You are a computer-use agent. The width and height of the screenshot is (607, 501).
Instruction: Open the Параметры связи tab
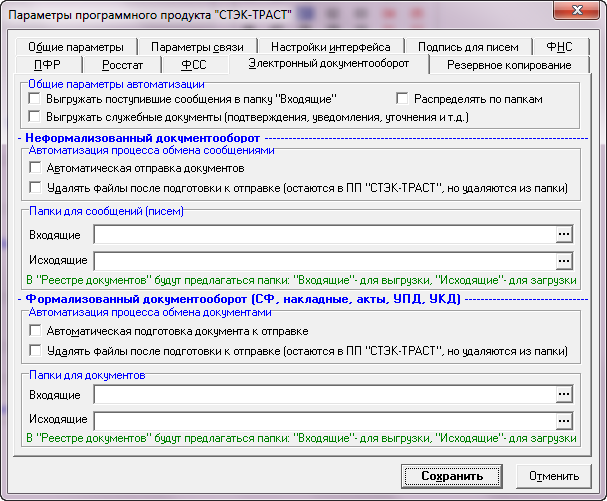197,47
